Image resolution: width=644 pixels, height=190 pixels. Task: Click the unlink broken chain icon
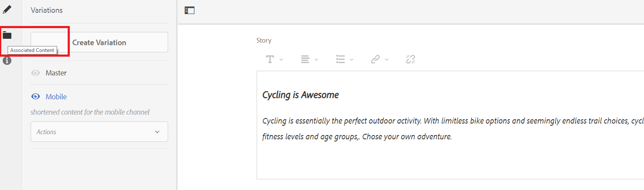410,59
